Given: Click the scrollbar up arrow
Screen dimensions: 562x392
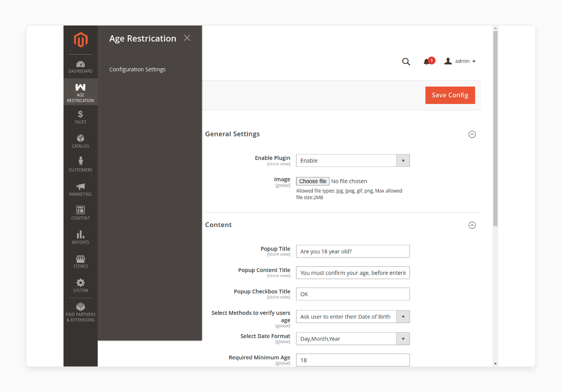Looking at the screenshot, I should (495, 28).
